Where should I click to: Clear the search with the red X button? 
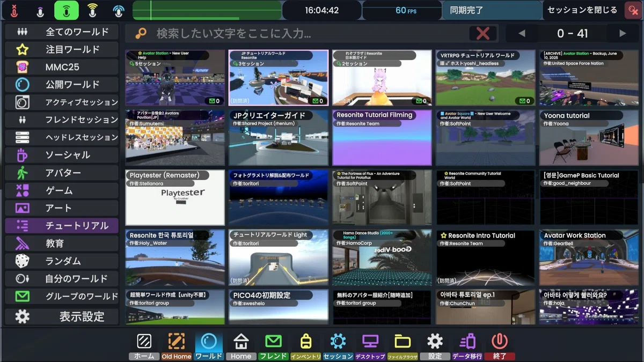tap(482, 34)
